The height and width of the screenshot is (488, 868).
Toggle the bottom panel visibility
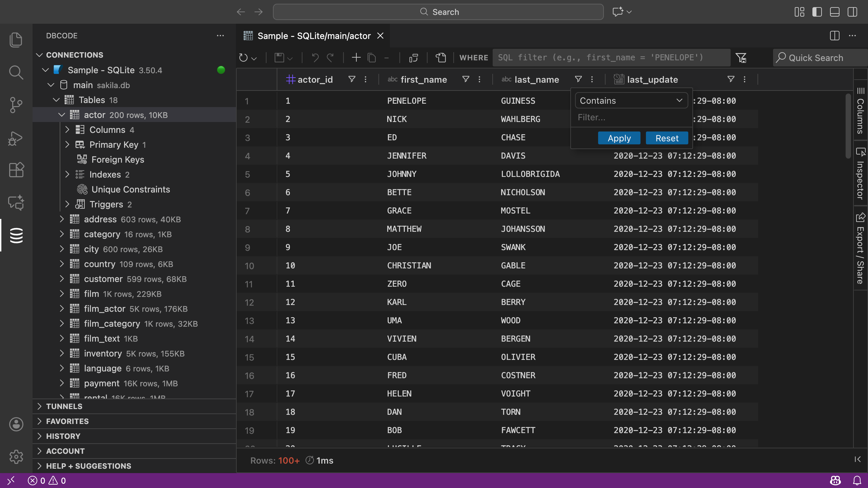tap(834, 12)
